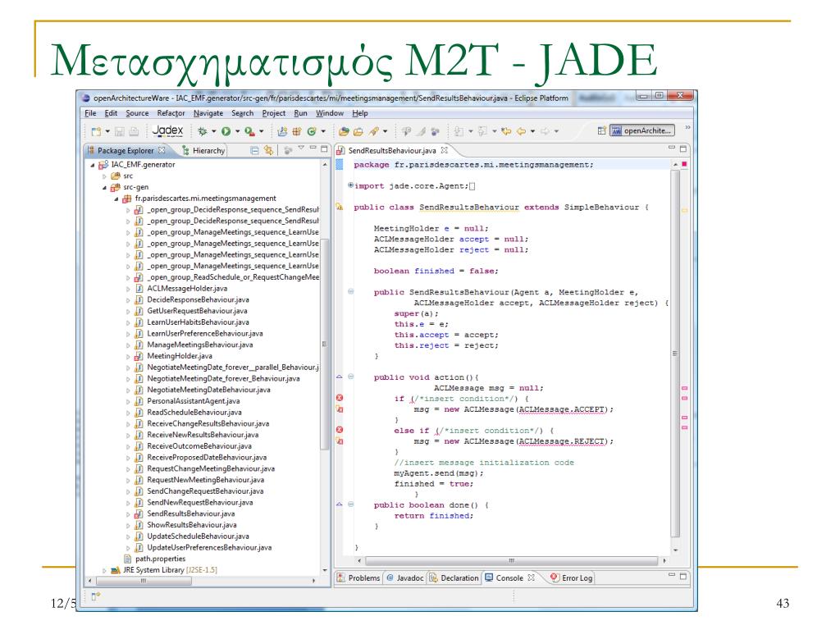Click the New Java Package toolbar icon
Image resolution: width=840 pixels, height=630 pixels.
pos(297,131)
